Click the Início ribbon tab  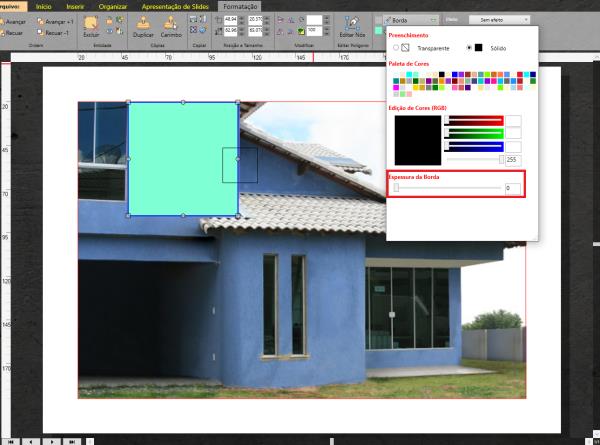click(x=44, y=6)
